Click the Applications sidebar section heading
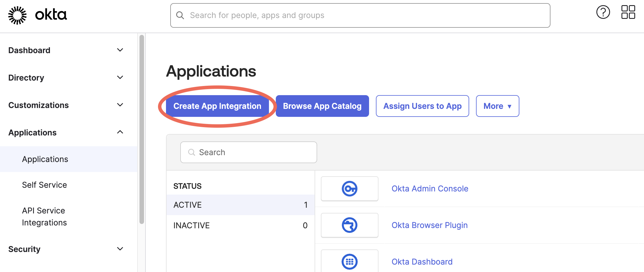 (33, 133)
